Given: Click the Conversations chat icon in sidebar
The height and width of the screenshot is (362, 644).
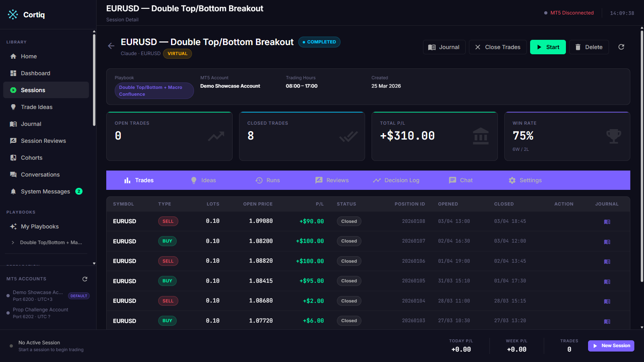Looking at the screenshot, I should [13, 175].
